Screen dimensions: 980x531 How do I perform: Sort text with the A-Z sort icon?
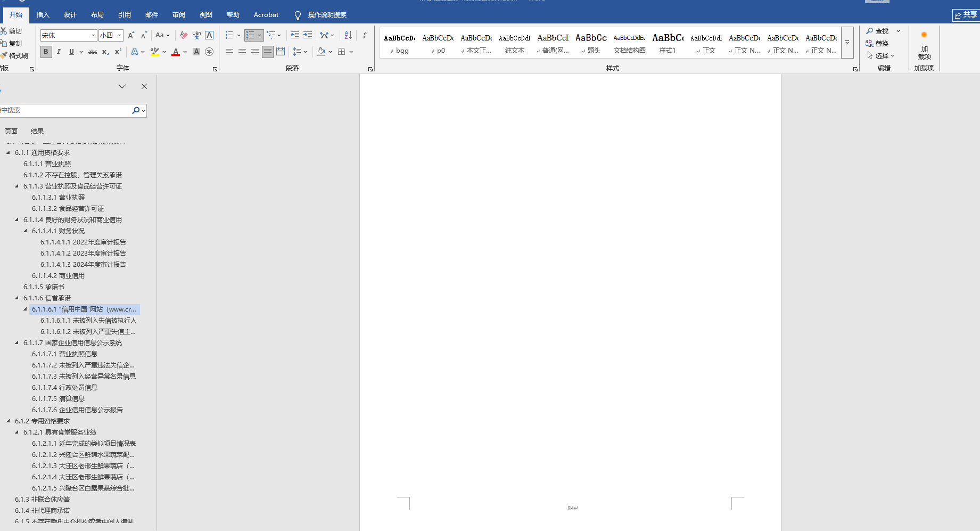[348, 35]
